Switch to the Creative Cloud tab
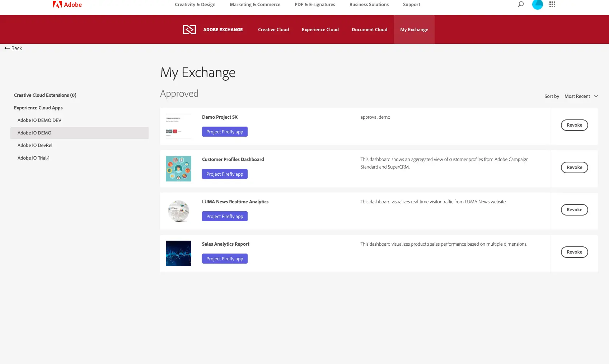 coord(273,29)
